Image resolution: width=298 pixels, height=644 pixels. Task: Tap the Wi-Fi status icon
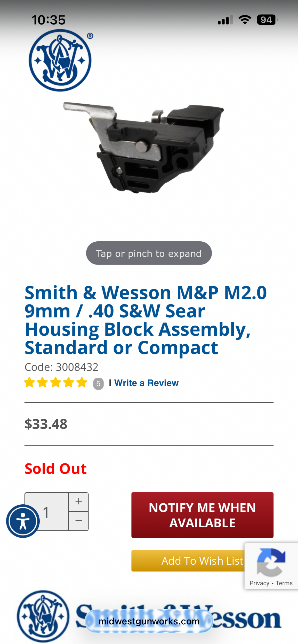pyautogui.click(x=245, y=20)
